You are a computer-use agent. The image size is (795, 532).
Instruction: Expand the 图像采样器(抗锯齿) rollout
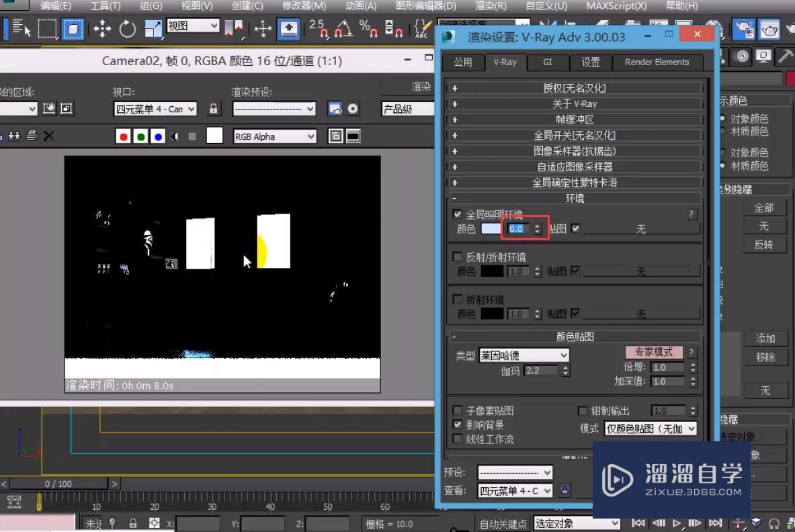pyautogui.click(x=575, y=151)
